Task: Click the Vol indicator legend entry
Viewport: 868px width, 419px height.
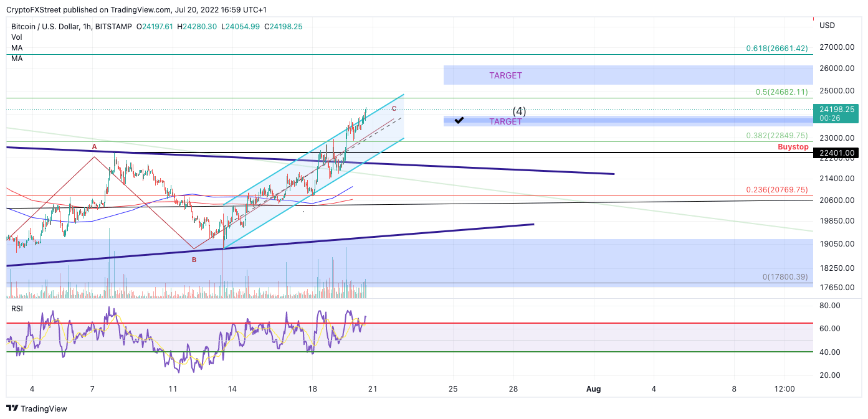Action: coord(16,37)
